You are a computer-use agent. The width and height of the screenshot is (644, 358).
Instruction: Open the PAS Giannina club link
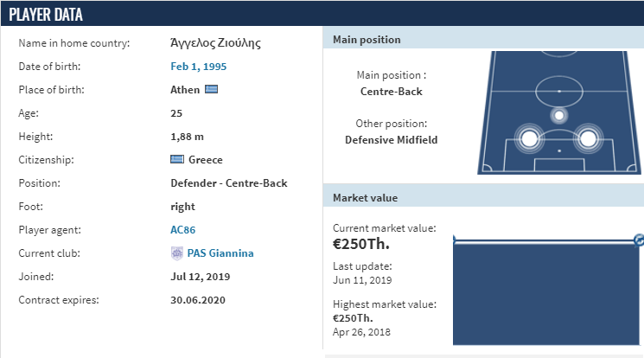coord(220,253)
